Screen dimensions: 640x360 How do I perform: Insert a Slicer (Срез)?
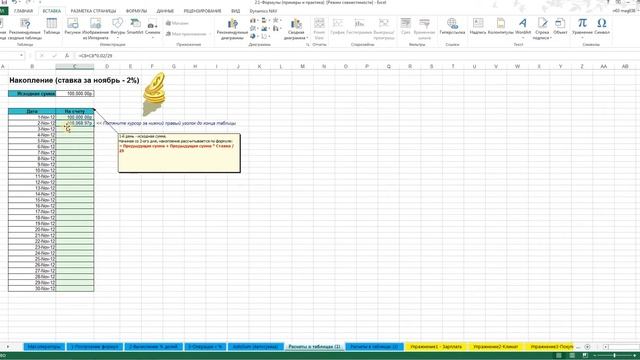406,26
